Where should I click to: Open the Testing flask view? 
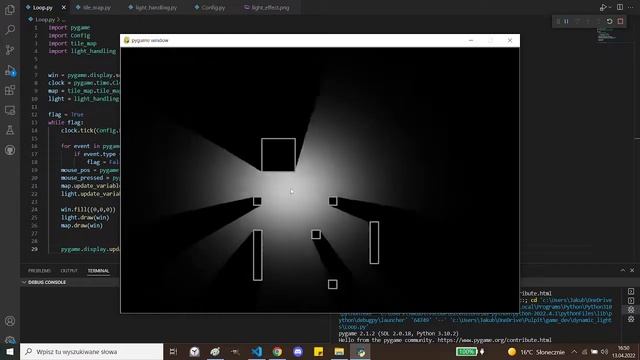(x=10, y=130)
